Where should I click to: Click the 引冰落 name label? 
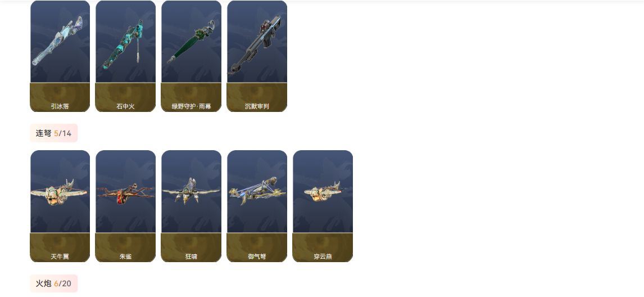[60, 106]
